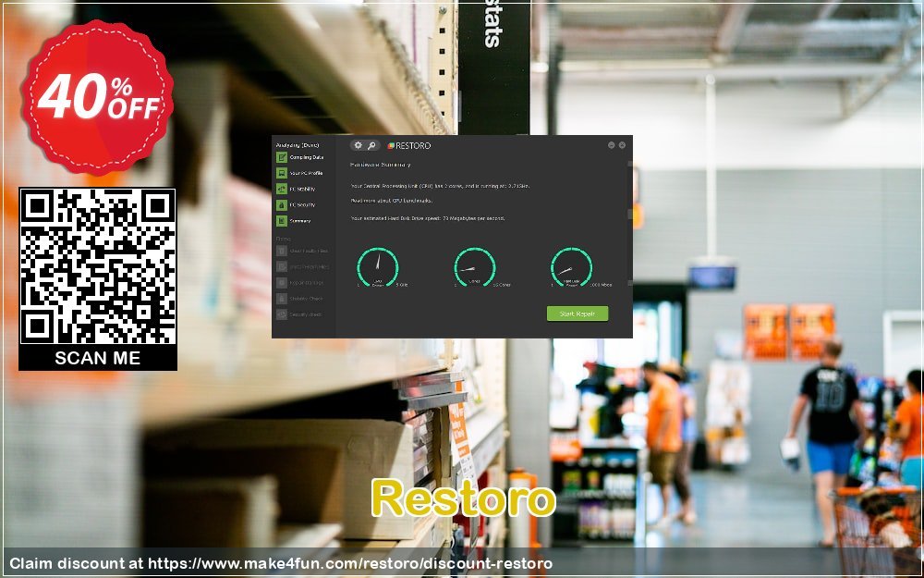Open Restoro settings gear icon
This screenshot has height=578, width=924.
(358, 145)
